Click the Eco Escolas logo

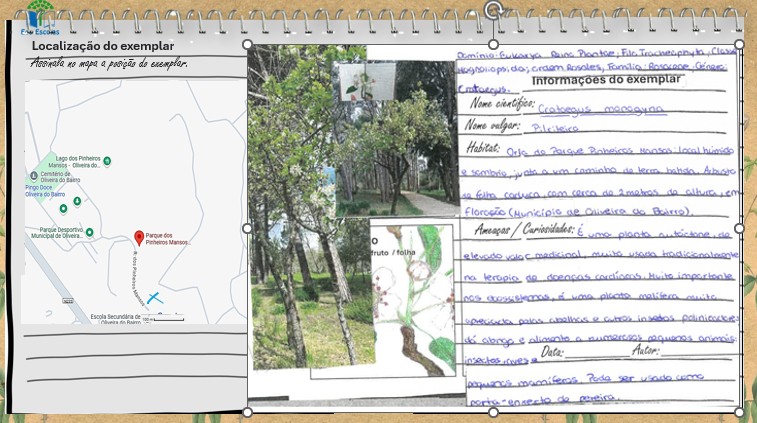click(x=40, y=18)
